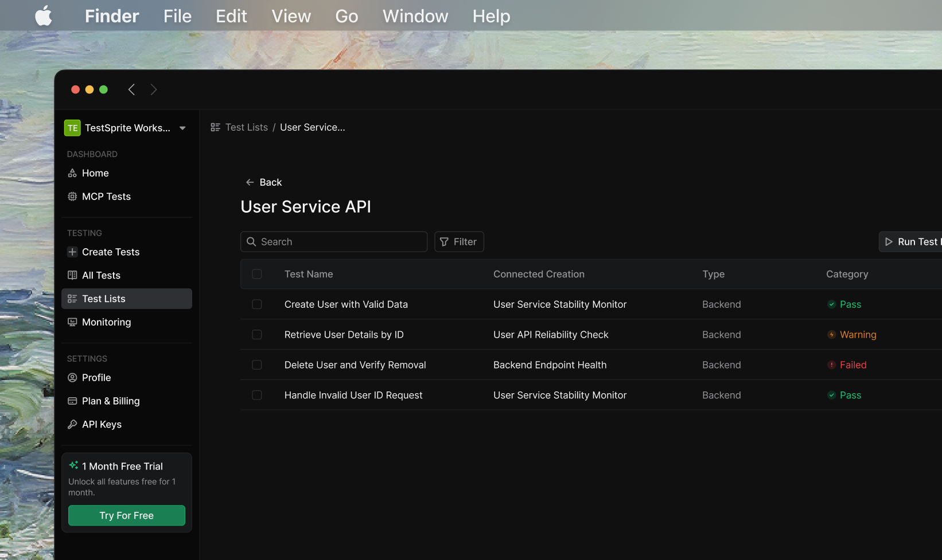Click the User Service... breadcrumb
The width and height of the screenshot is (942, 560).
[x=313, y=127]
